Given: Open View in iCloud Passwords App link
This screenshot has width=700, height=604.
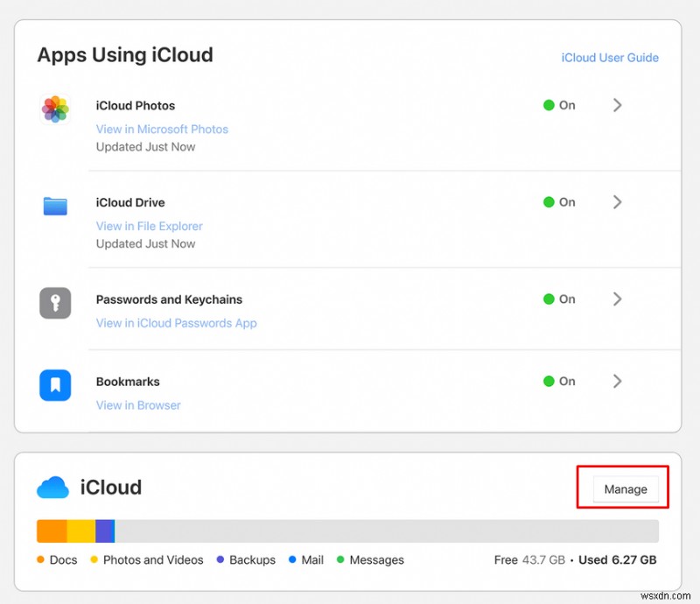Looking at the screenshot, I should 177,323.
